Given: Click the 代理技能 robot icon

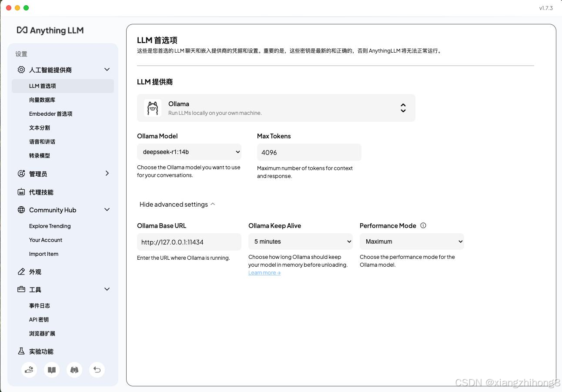Looking at the screenshot, I should coord(21,192).
